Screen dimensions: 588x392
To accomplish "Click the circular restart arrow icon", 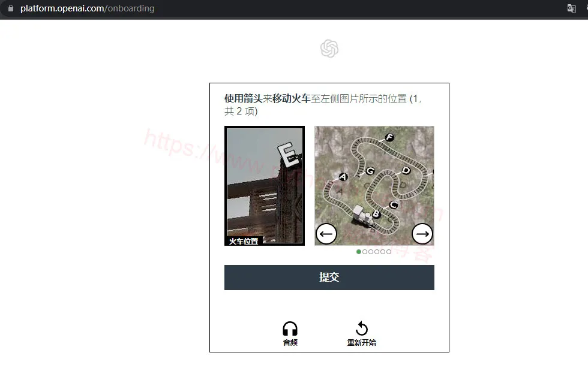I will (x=361, y=328).
